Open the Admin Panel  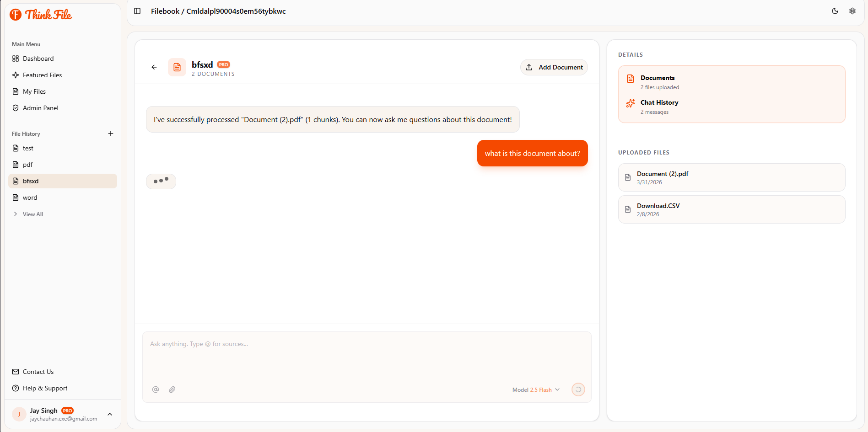[x=63, y=108]
